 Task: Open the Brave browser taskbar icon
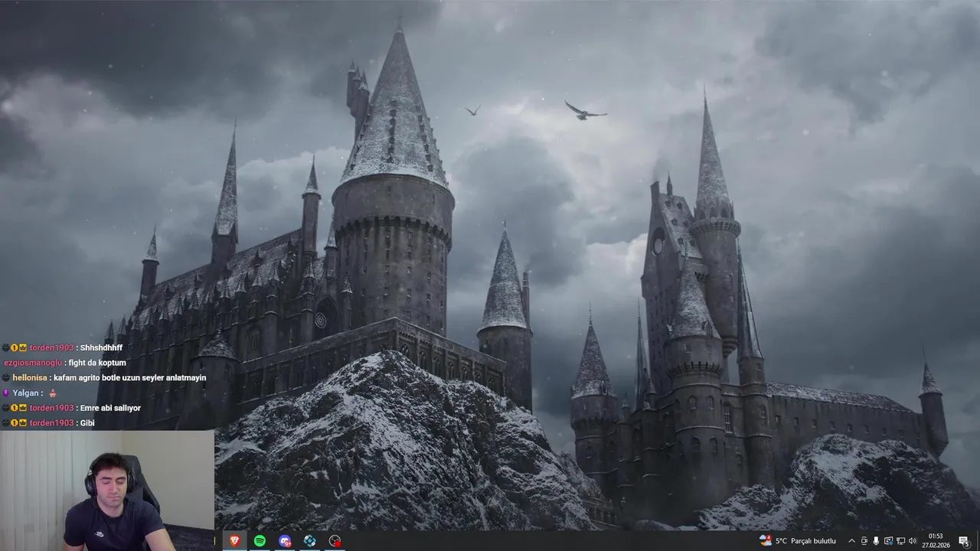(x=234, y=540)
